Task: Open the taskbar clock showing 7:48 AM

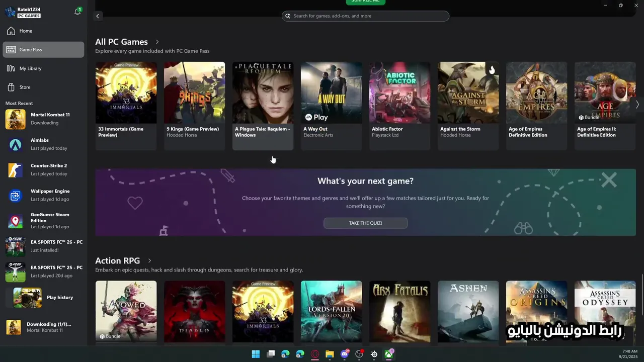Action: click(629, 354)
